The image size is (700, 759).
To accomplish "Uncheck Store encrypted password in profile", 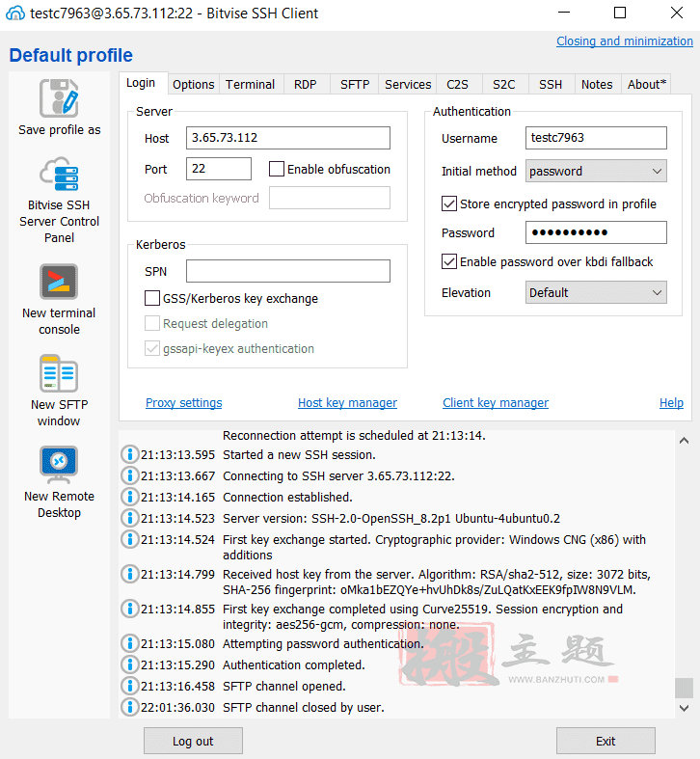I will tap(449, 203).
